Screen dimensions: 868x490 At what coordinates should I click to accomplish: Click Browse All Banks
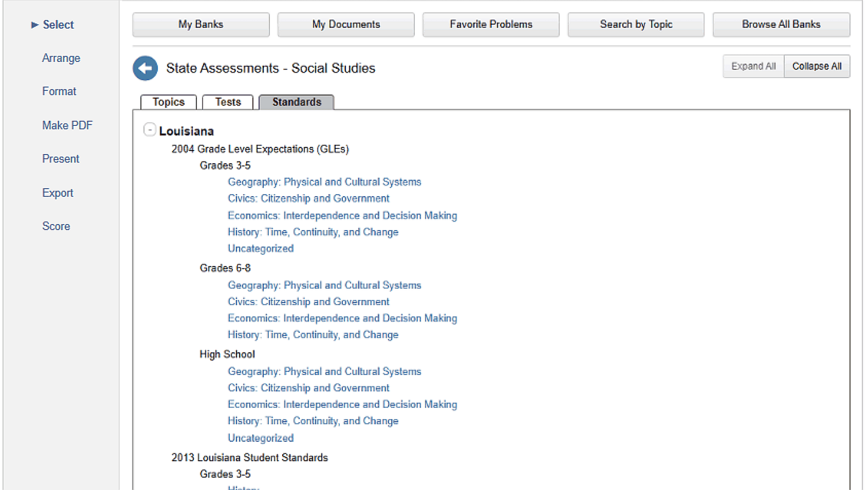pos(781,24)
